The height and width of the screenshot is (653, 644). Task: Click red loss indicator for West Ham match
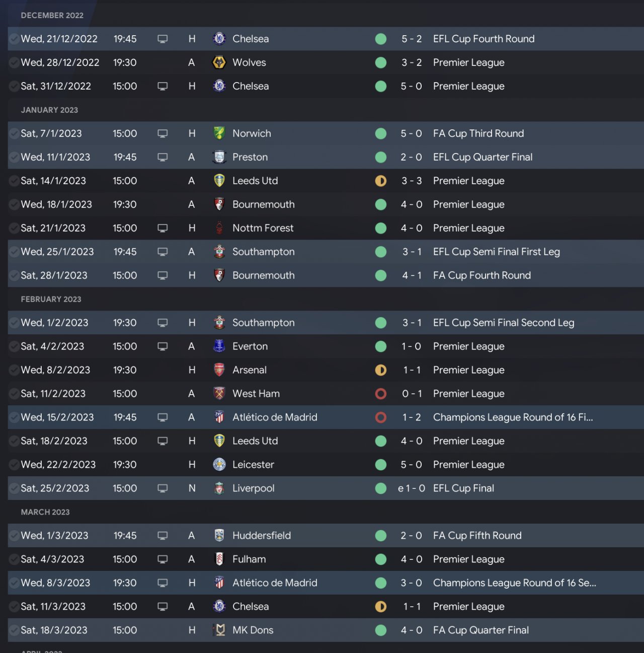tap(381, 394)
